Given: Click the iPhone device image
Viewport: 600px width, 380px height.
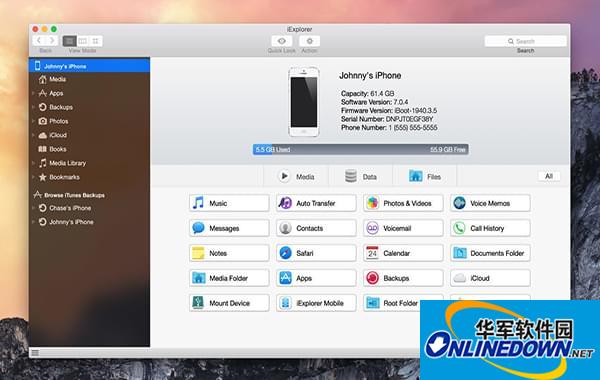Looking at the screenshot, I should pyautogui.click(x=304, y=101).
